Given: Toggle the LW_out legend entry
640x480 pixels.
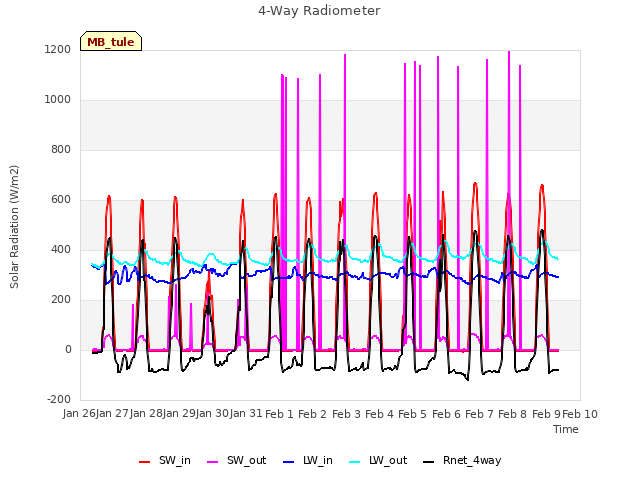Looking at the screenshot, I should coord(378,460).
